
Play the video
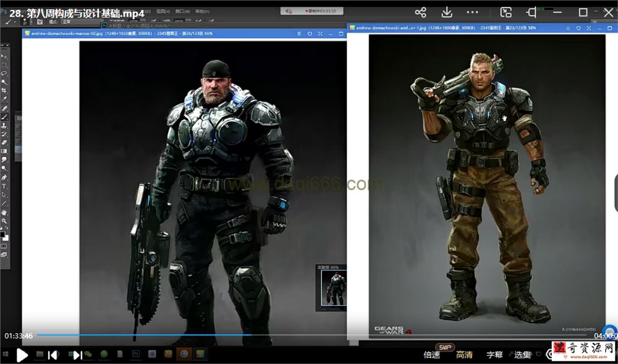point(22,355)
